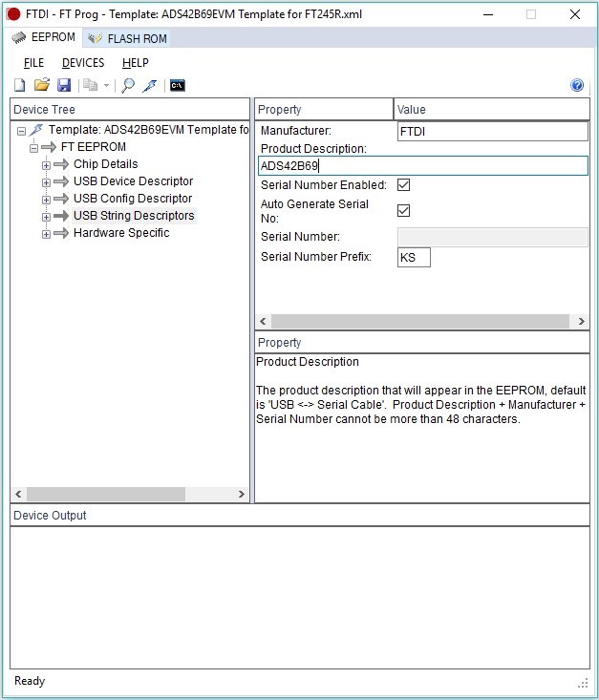Click the Auto Generate Serial No label
This screenshot has width=599, height=700.
(314, 211)
